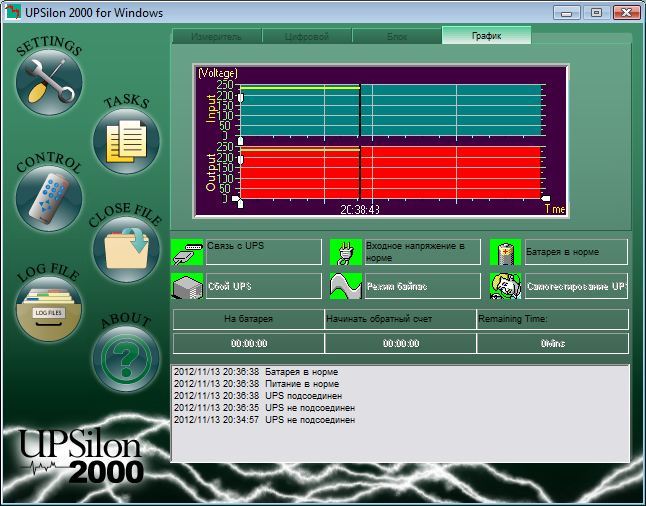This screenshot has width=646, height=506.
Task: Click the 'На батарея' header cell
Action: click(x=248, y=319)
